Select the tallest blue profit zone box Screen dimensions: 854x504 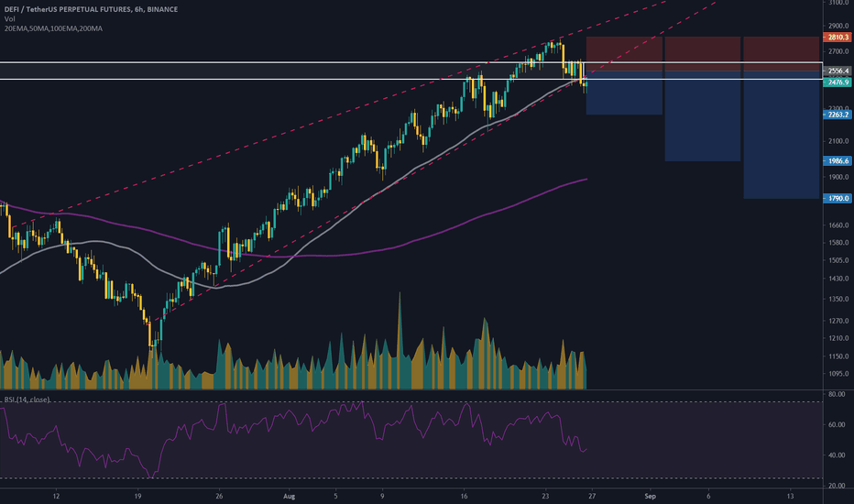782,135
